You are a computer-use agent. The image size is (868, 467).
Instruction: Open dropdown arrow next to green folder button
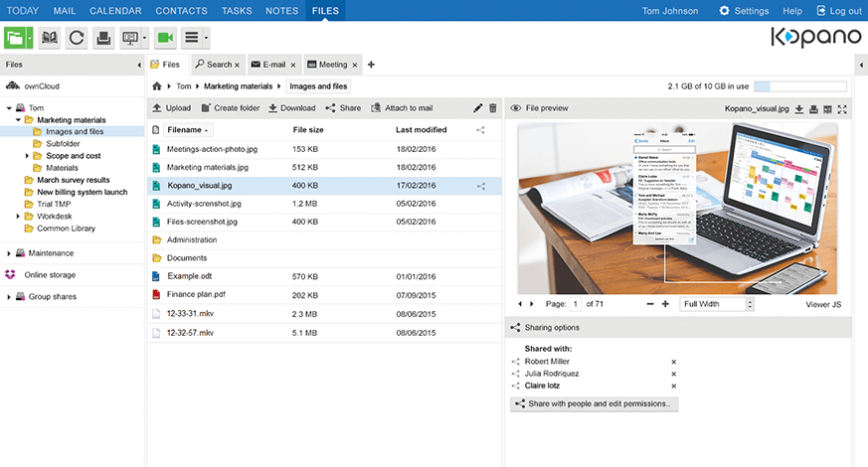click(30, 38)
